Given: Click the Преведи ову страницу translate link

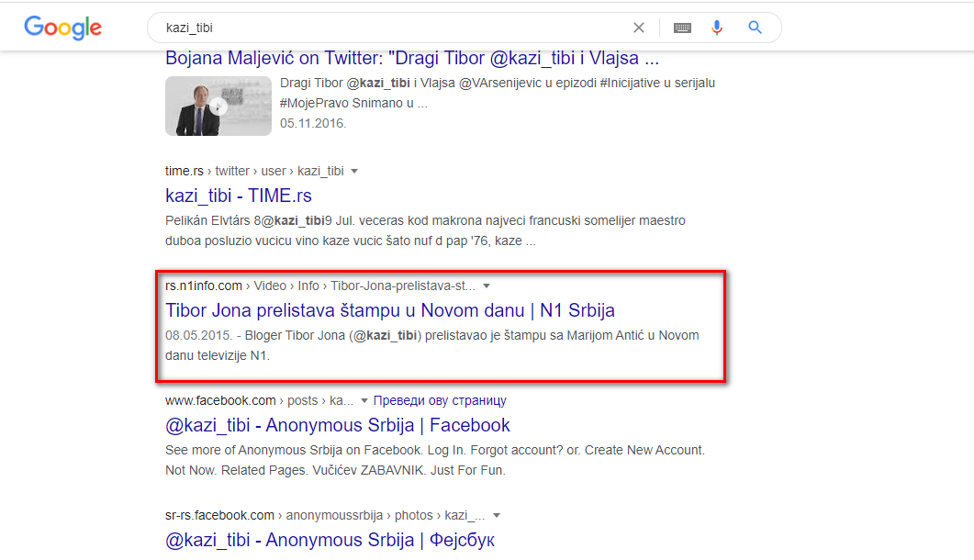Looking at the screenshot, I should [x=440, y=400].
